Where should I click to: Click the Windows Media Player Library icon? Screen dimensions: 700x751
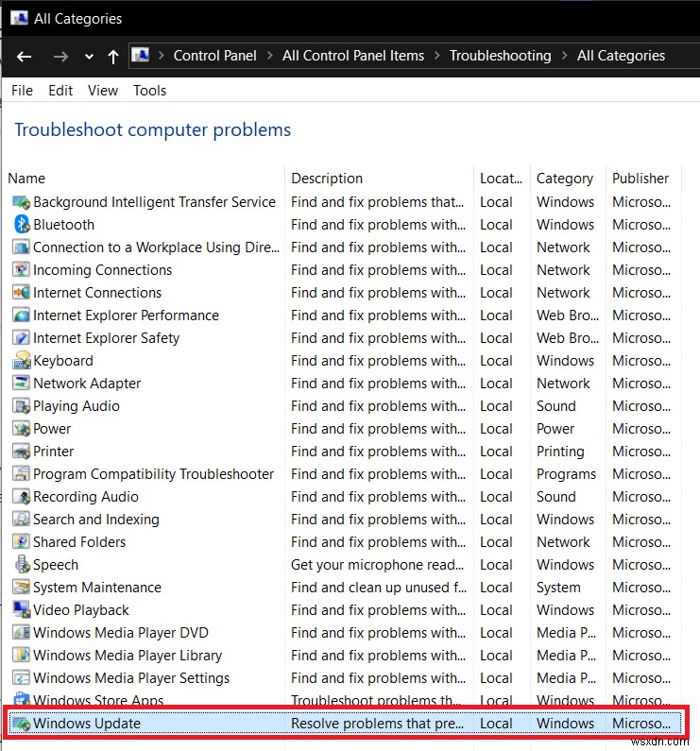(x=21, y=656)
